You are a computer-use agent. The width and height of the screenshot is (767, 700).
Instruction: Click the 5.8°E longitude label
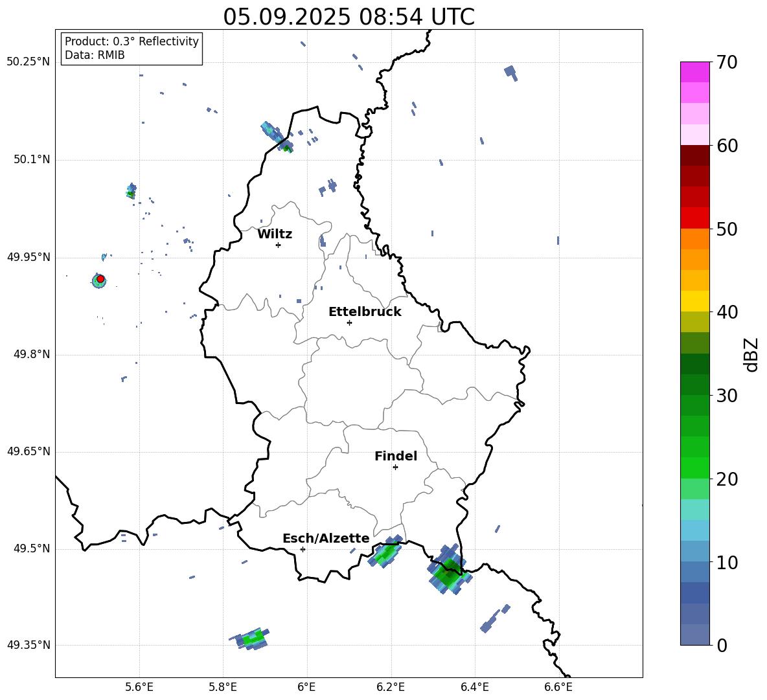pyautogui.click(x=223, y=687)
